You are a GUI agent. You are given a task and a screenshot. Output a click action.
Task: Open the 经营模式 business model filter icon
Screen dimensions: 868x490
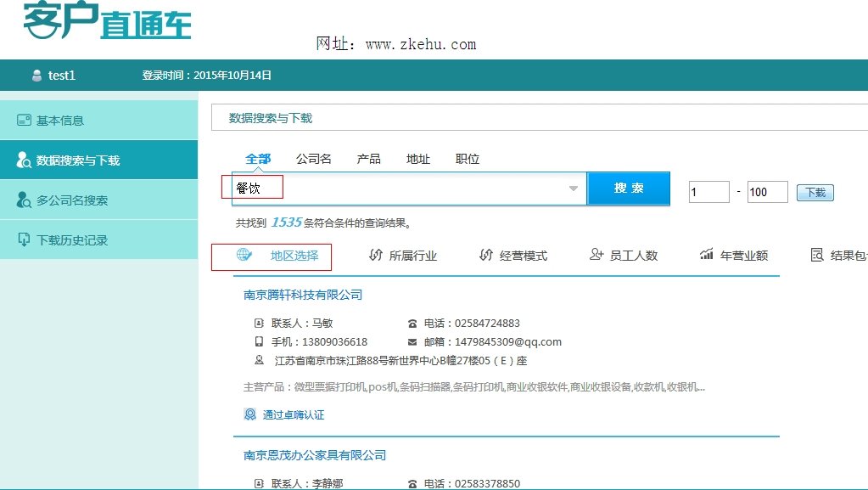point(484,257)
